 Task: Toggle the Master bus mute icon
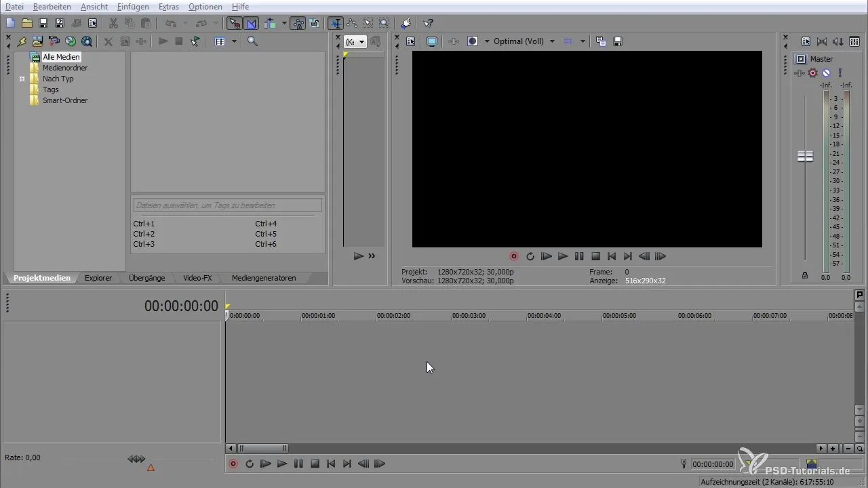(x=826, y=73)
